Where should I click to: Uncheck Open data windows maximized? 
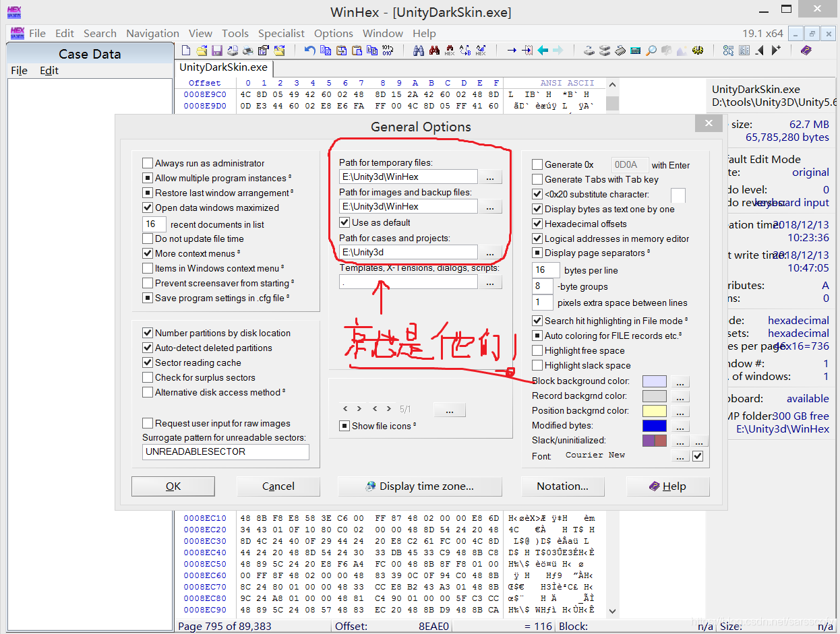148,208
